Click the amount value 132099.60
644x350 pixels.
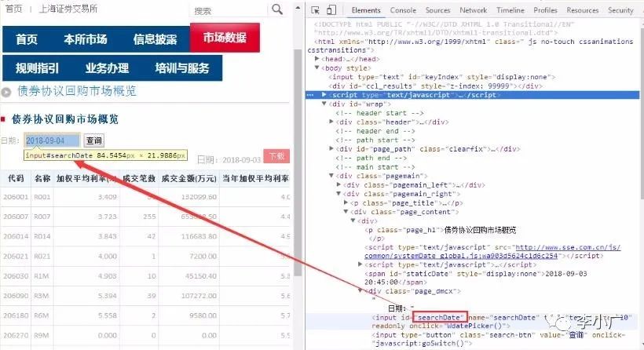click(199, 197)
